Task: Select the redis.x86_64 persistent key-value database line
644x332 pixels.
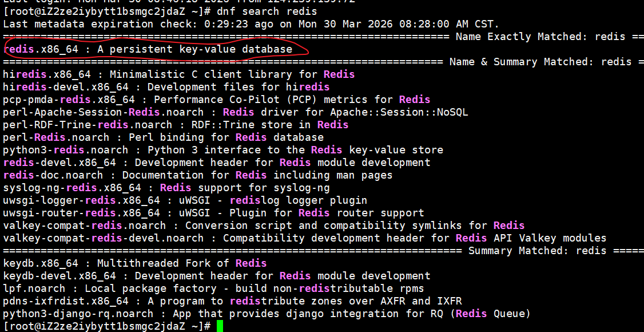Action: (x=148, y=49)
